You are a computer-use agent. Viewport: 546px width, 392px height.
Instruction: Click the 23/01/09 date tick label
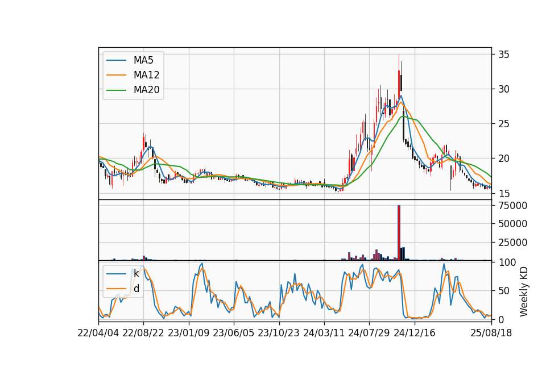(x=189, y=333)
